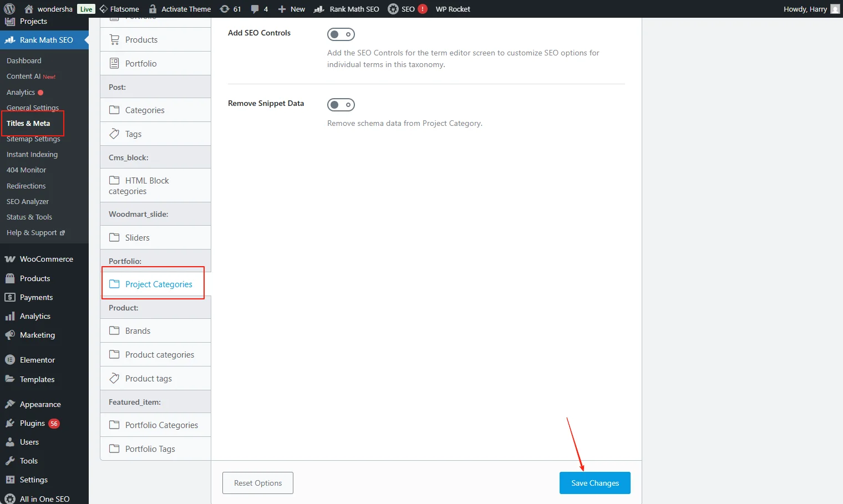This screenshot has height=504, width=843.
Task: Click the Elementor logo icon in sidebar
Action: tap(10, 360)
